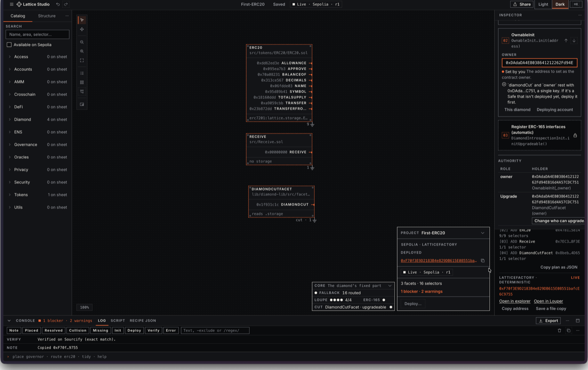Click the fit-to-screen frame icon

point(82,61)
